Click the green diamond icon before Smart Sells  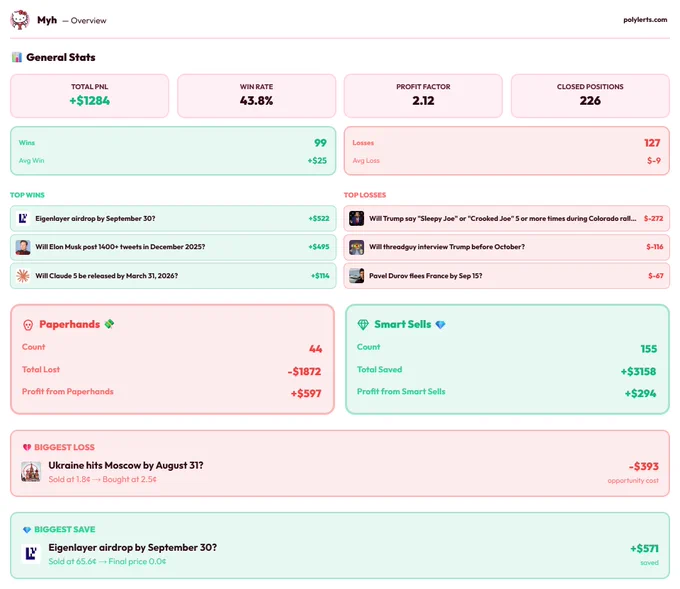coord(363,324)
